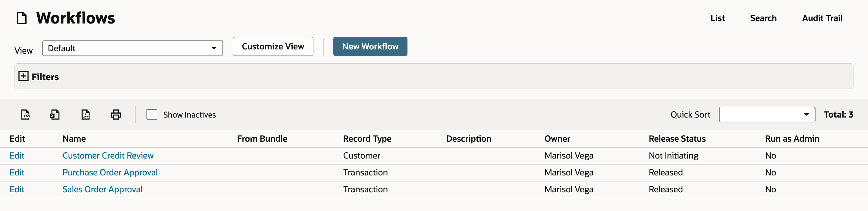The width and height of the screenshot is (868, 211).
Task: Edit the Sales Order Approval workflow
Action: pyautogui.click(x=17, y=189)
